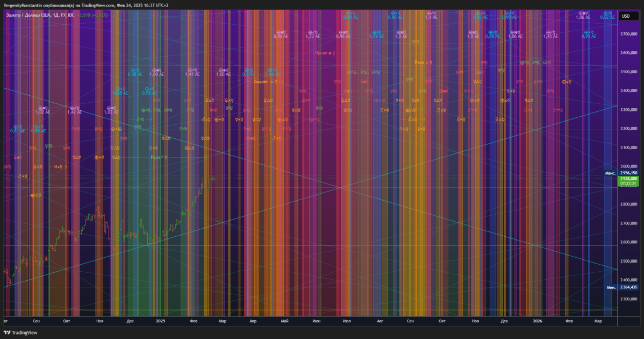Click the astro symbol above 0,61 AE
Viewport: 644px width, 339px height.
(x=18, y=127)
